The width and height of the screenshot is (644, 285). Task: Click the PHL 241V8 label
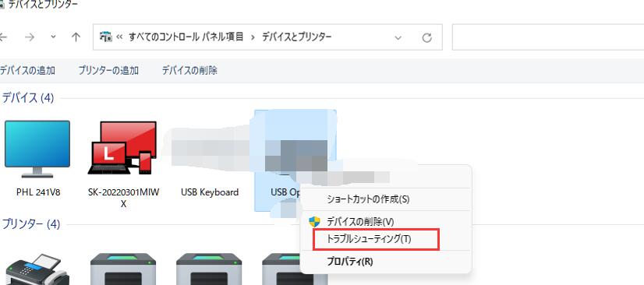click(38, 192)
